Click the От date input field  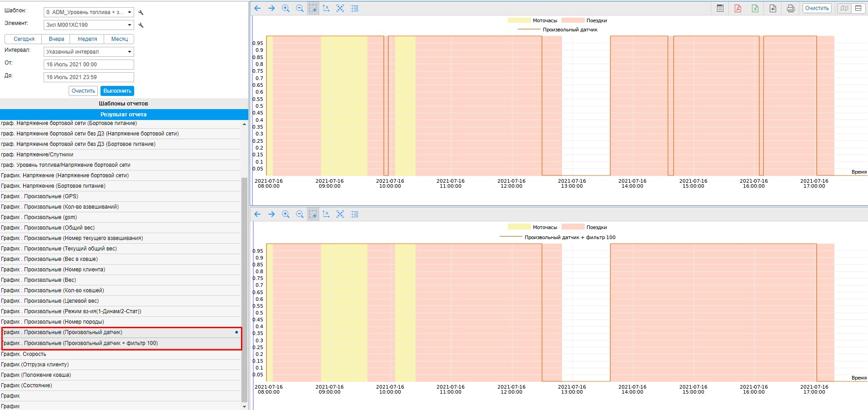point(89,65)
